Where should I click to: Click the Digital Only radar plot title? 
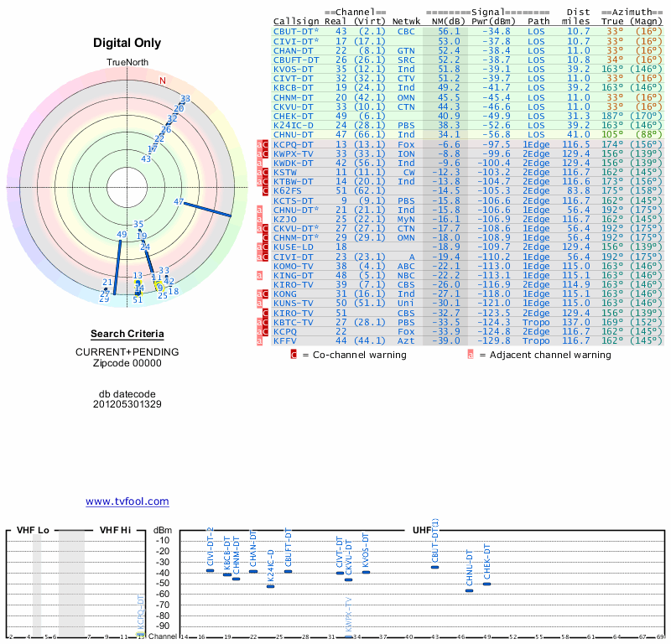126,43
